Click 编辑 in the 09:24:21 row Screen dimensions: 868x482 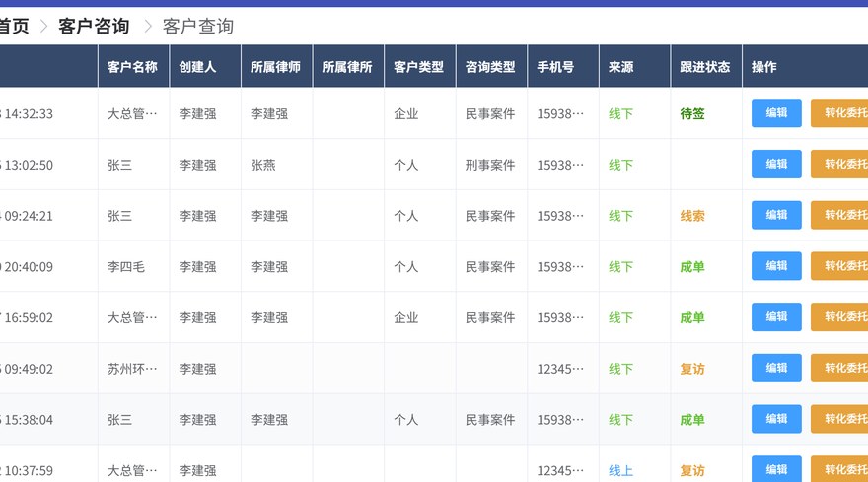776,215
